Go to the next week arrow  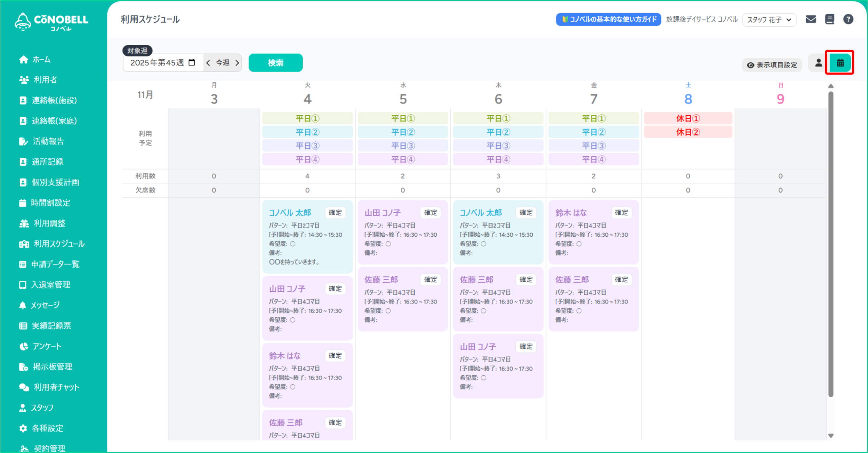coord(237,63)
